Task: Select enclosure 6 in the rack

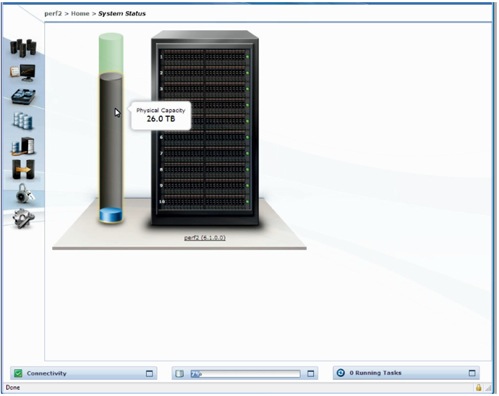Action: tap(205, 137)
